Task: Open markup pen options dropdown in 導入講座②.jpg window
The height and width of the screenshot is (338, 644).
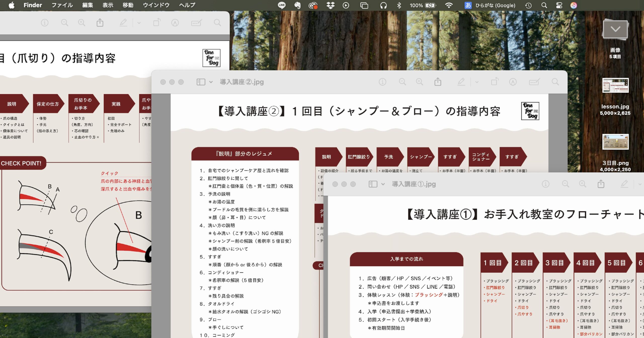Action: (477, 82)
